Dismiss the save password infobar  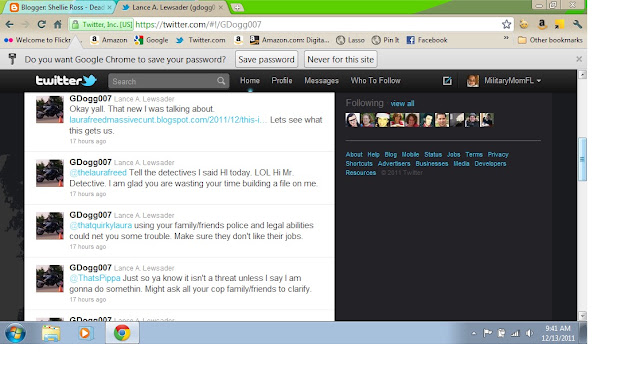(x=579, y=59)
